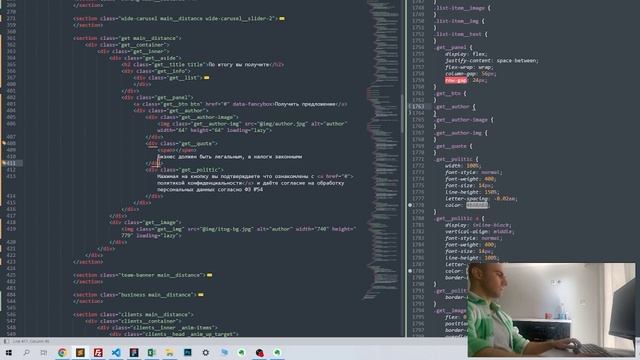Unfold the wide-carusel section fold marker
The height and width of the screenshot is (360, 640).
tap(282, 18)
